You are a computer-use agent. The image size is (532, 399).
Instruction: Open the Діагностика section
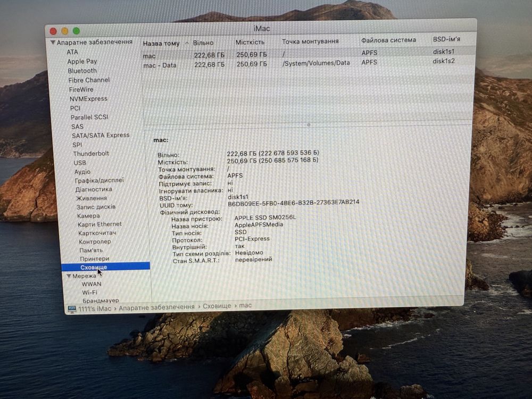(94, 189)
